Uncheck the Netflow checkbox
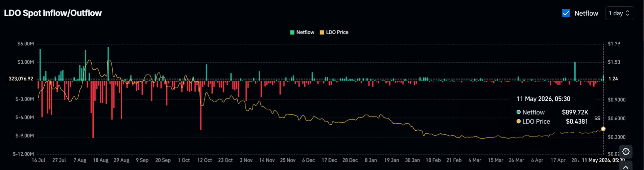This screenshot has height=170, width=644. coord(566,13)
